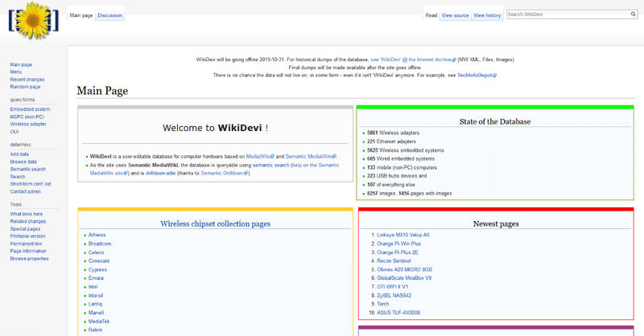Viewport: 644px width, 336px height.
Task: Open Linksys MX10 Velop AX page
Action: click(x=403, y=235)
